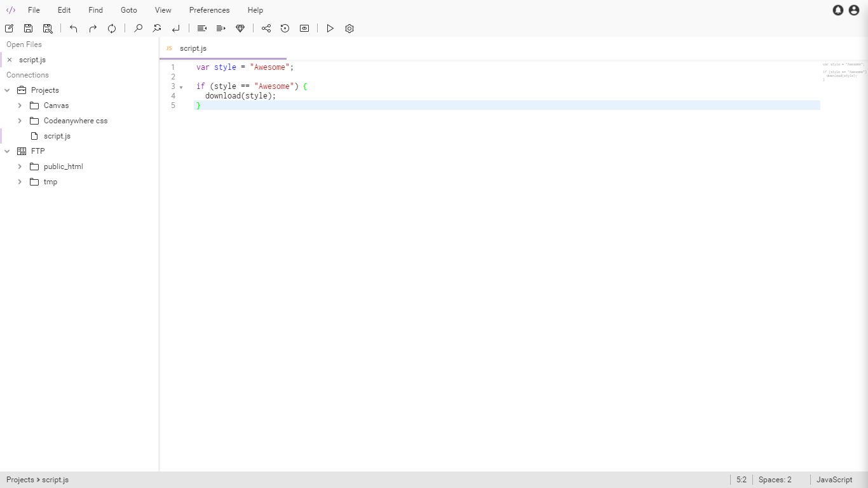Open the Find and Replace tool
This screenshot has width=868, height=488.
(156, 28)
